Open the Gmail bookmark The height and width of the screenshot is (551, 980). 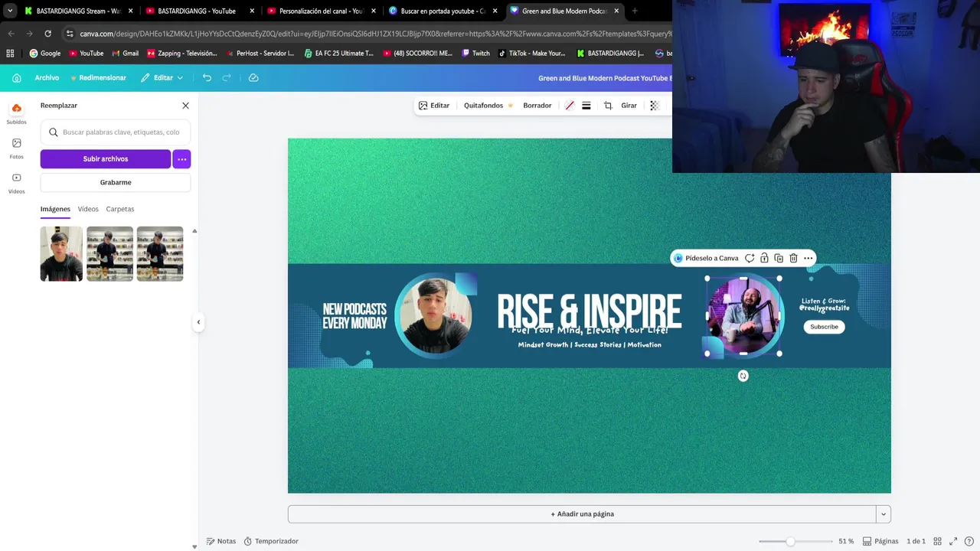125,54
